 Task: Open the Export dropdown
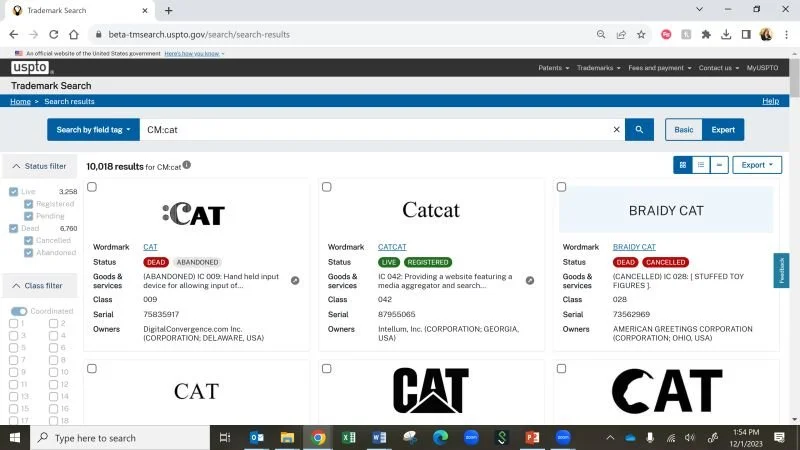[757, 165]
